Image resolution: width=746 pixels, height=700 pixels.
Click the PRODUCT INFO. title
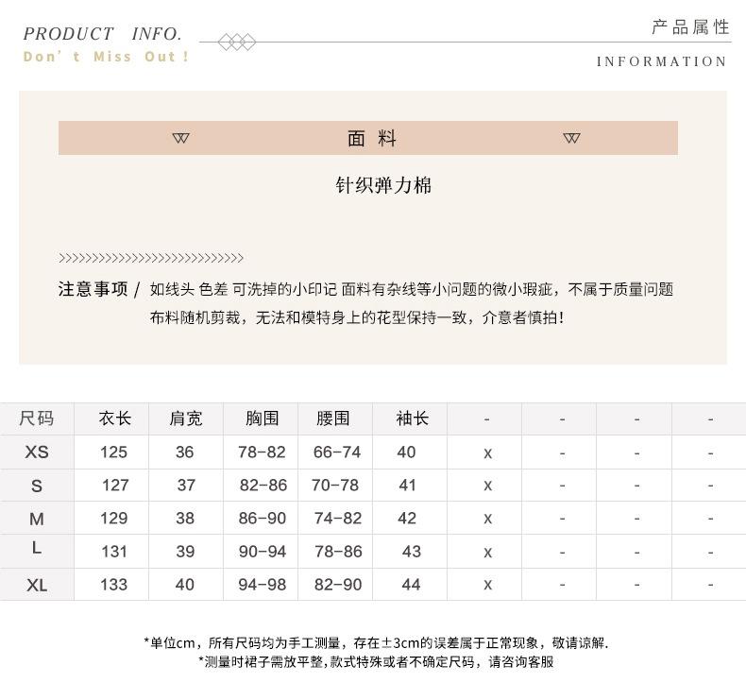[102, 34]
